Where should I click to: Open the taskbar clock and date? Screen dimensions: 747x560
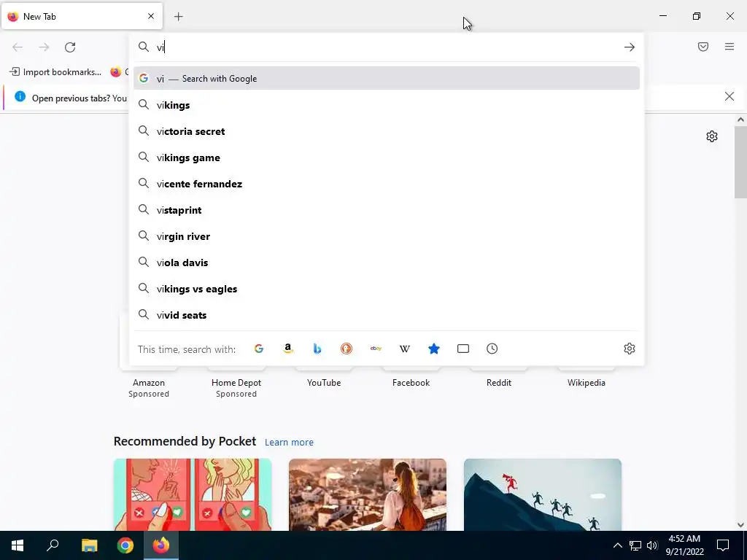[684, 545]
